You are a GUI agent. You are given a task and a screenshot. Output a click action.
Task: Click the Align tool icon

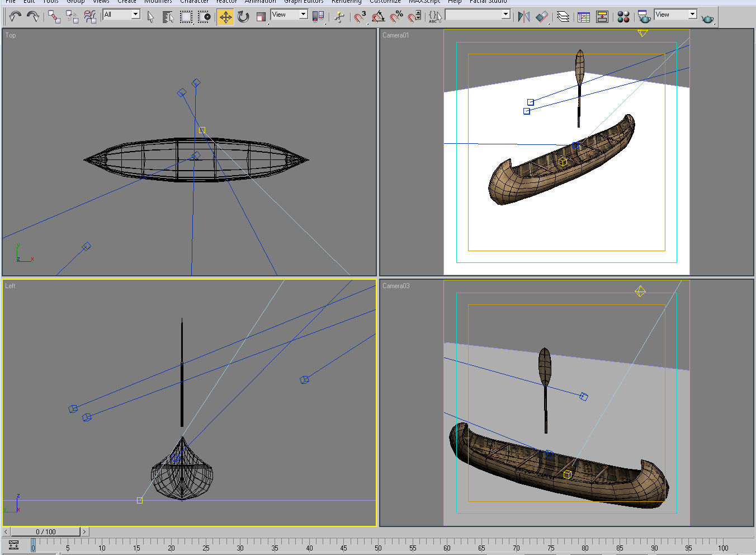point(542,17)
